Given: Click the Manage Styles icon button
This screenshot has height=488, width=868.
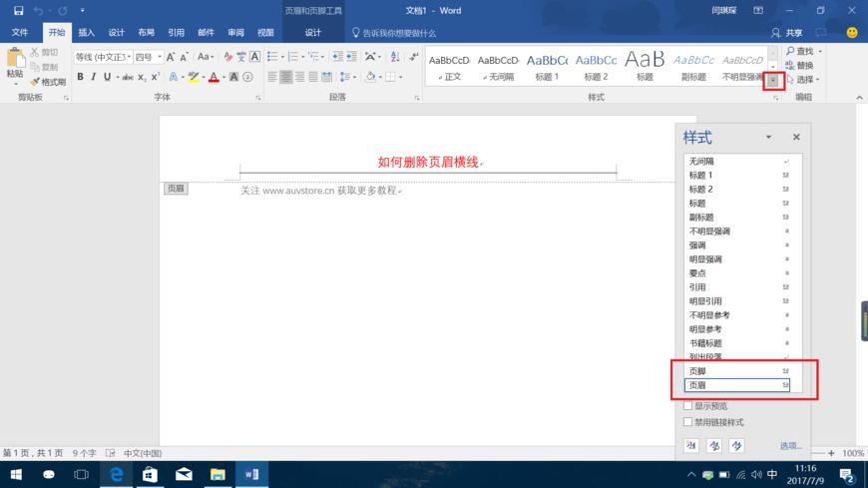Looking at the screenshot, I should (736, 445).
